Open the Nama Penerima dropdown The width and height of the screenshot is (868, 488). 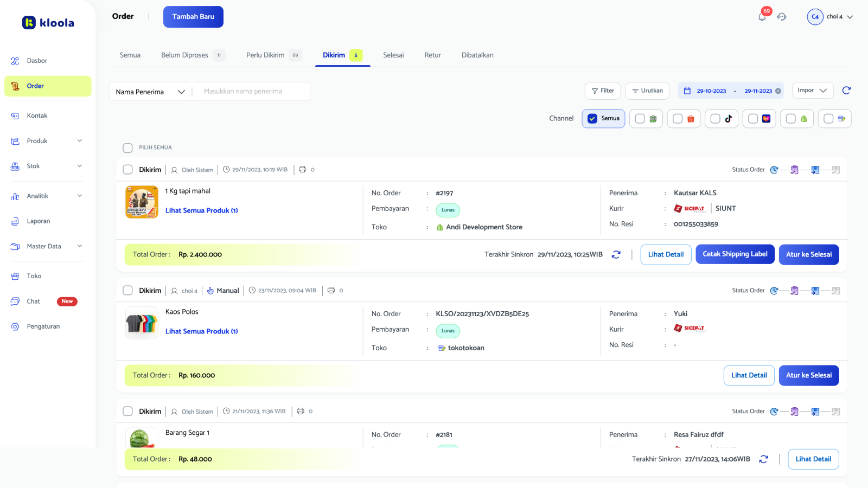(150, 91)
